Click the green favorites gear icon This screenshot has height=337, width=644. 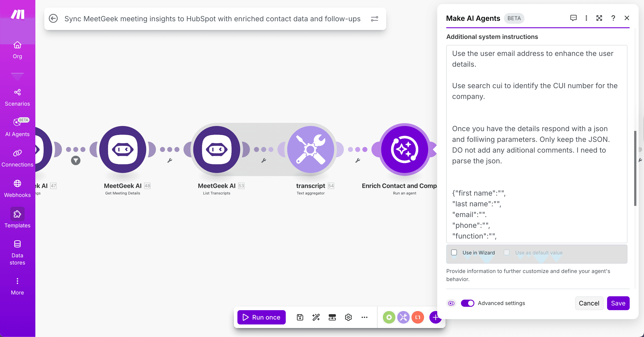389,317
